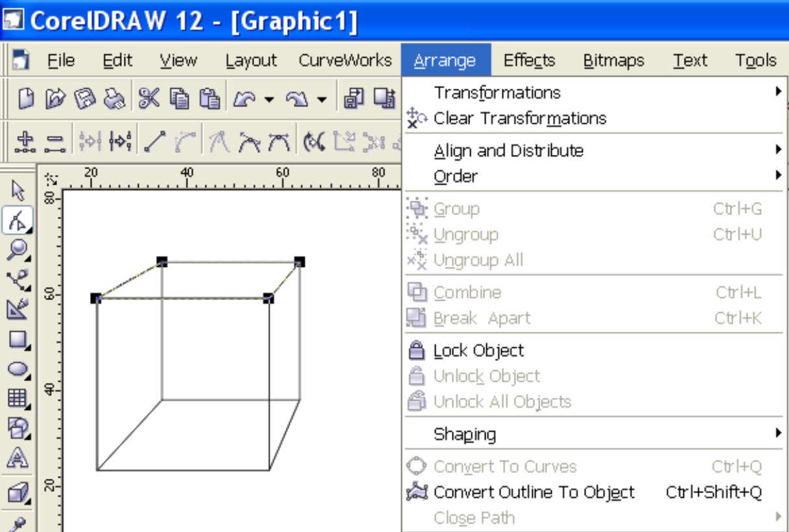
Task: Select the Zoom tool magnifier
Action: pos(18,250)
